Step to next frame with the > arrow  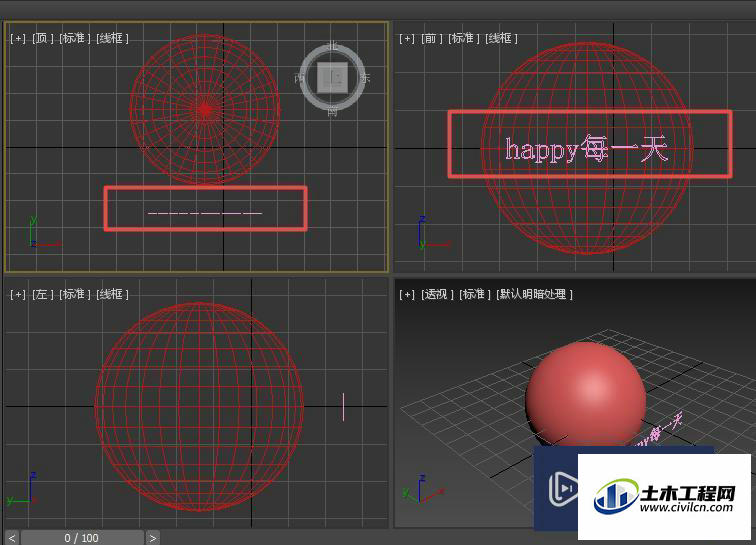152,538
